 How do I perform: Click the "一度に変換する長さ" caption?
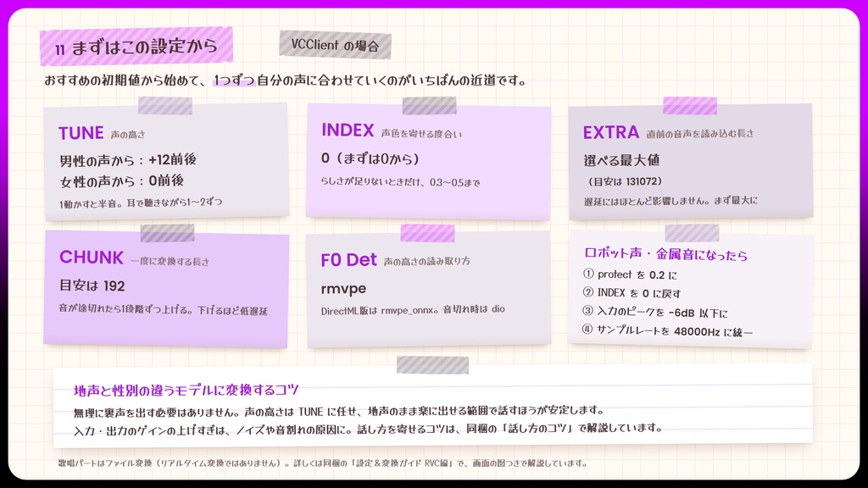click(x=170, y=262)
